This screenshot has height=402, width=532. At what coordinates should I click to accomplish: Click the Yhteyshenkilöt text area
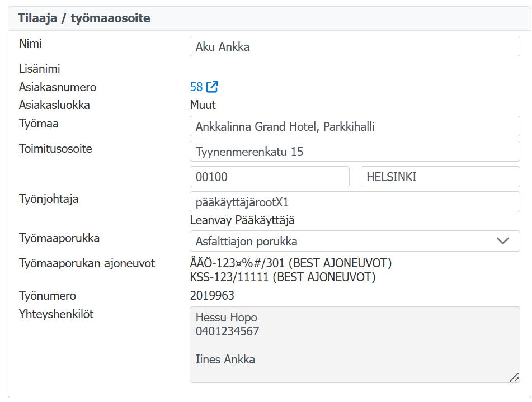355,344
